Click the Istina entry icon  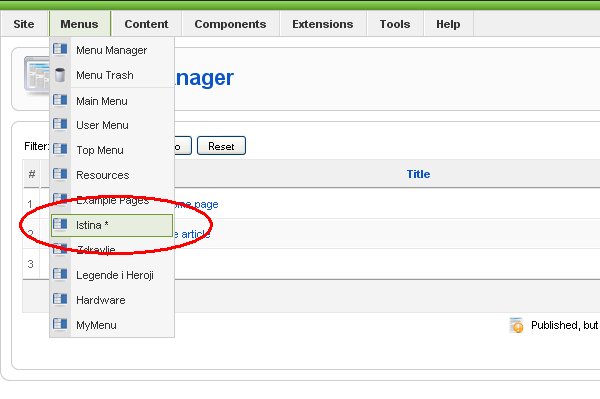coord(60,224)
